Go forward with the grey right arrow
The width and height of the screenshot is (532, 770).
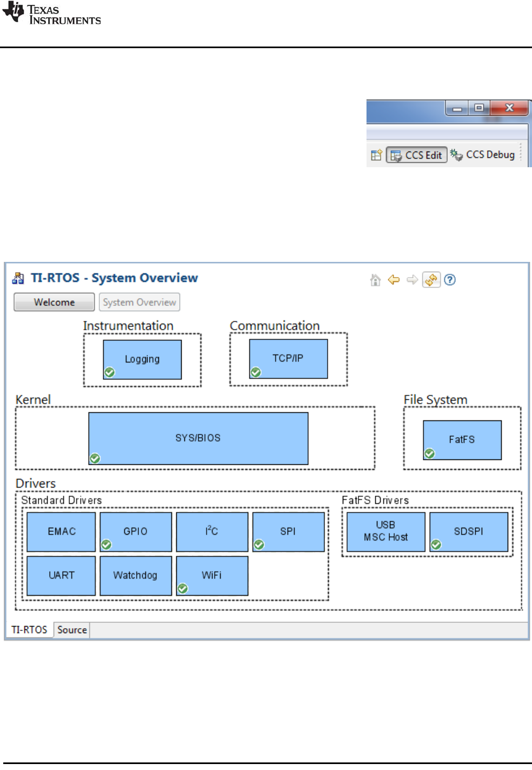click(x=412, y=280)
